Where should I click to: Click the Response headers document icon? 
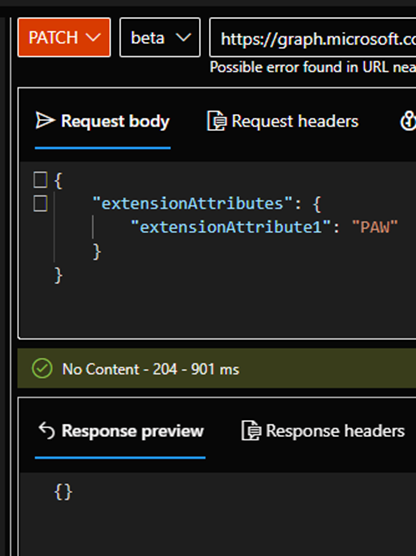coord(251,431)
